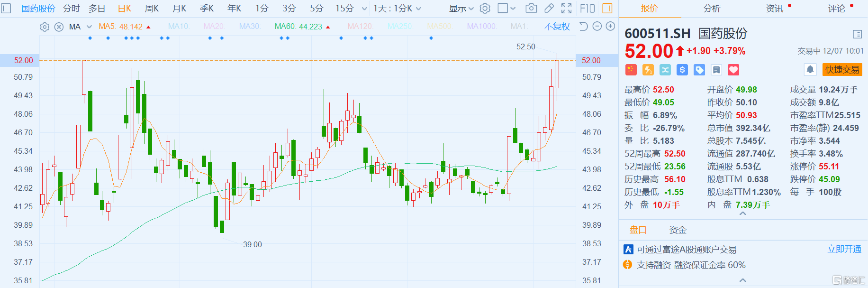Open the 1天:1分K range dropdown
Image resolution: width=868 pixels, height=288 pixels.
pos(397,9)
